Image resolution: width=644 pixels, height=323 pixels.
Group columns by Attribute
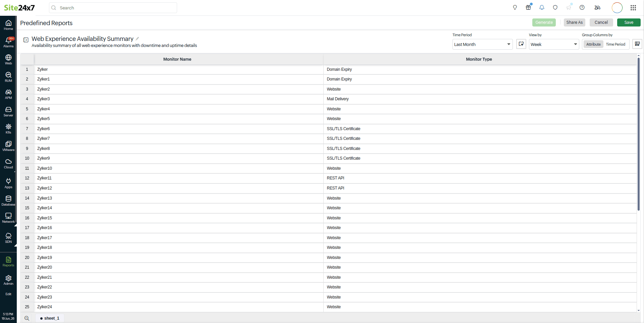click(593, 44)
